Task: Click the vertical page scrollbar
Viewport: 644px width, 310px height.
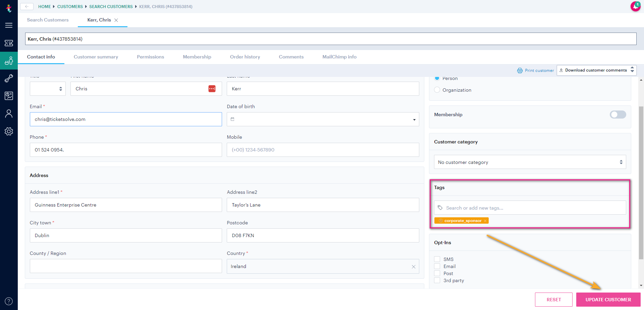Action: tap(641, 183)
